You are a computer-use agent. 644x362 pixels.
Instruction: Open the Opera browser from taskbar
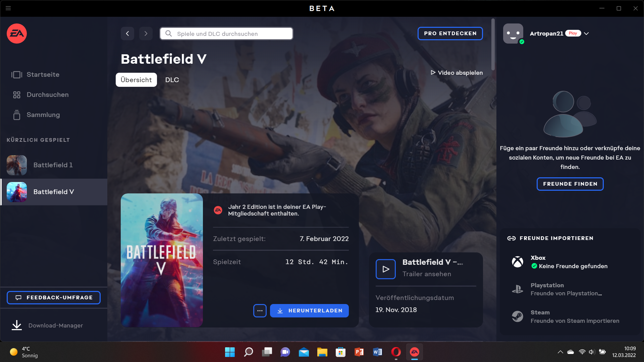click(x=396, y=352)
